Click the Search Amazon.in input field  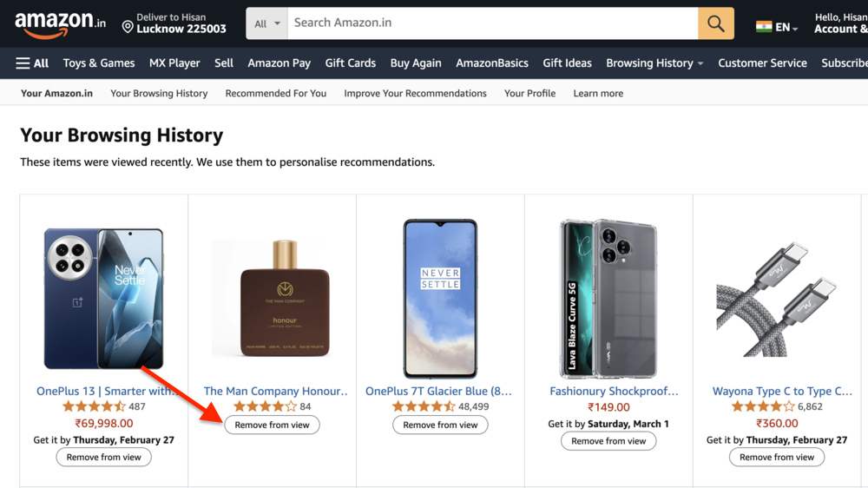click(x=491, y=23)
